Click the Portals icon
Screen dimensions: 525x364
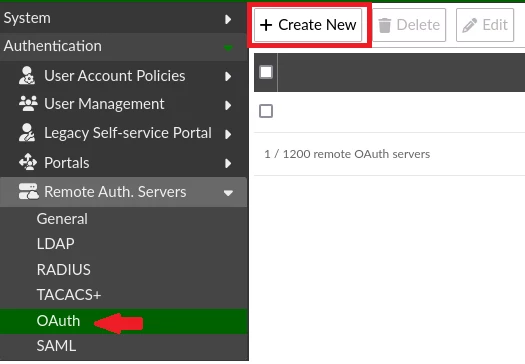tap(28, 162)
